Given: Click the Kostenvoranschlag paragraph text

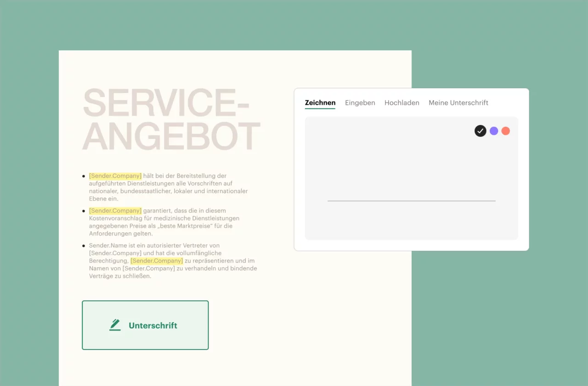Looking at the screenshot, I should (x=164, y=222).
